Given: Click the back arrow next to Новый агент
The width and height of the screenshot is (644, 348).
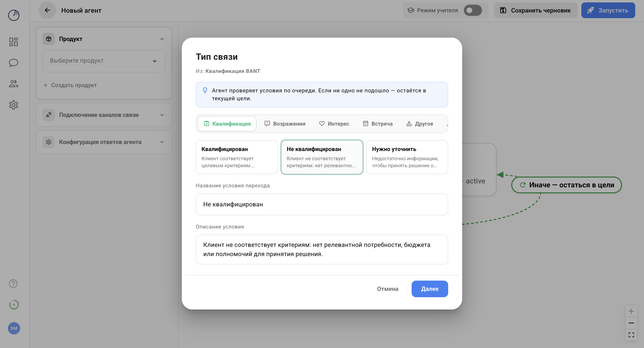Looking at the screenshot, I should (x=47, y=10).
